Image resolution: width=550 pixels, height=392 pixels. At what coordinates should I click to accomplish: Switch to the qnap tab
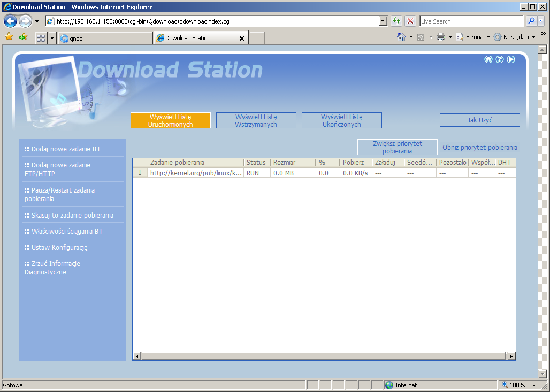[105, 38]
